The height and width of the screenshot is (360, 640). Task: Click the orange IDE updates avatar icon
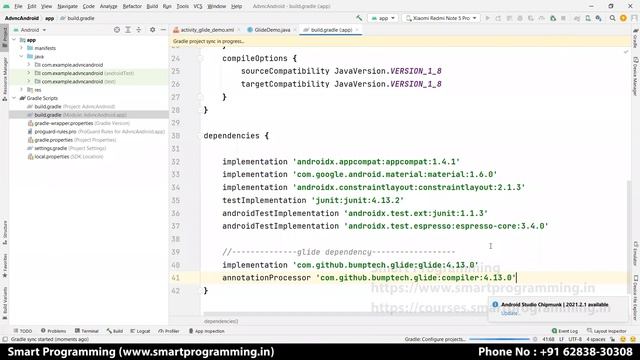coord(623,18)
